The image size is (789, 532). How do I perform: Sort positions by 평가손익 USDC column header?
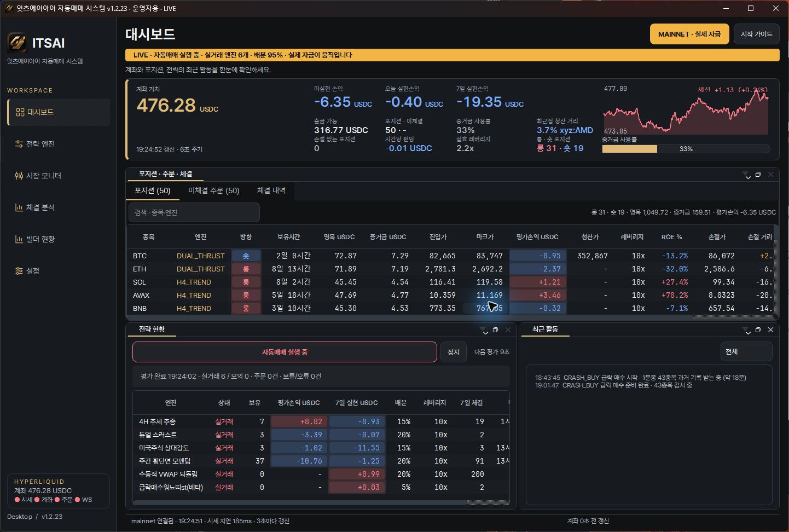(x=537, y=237)
